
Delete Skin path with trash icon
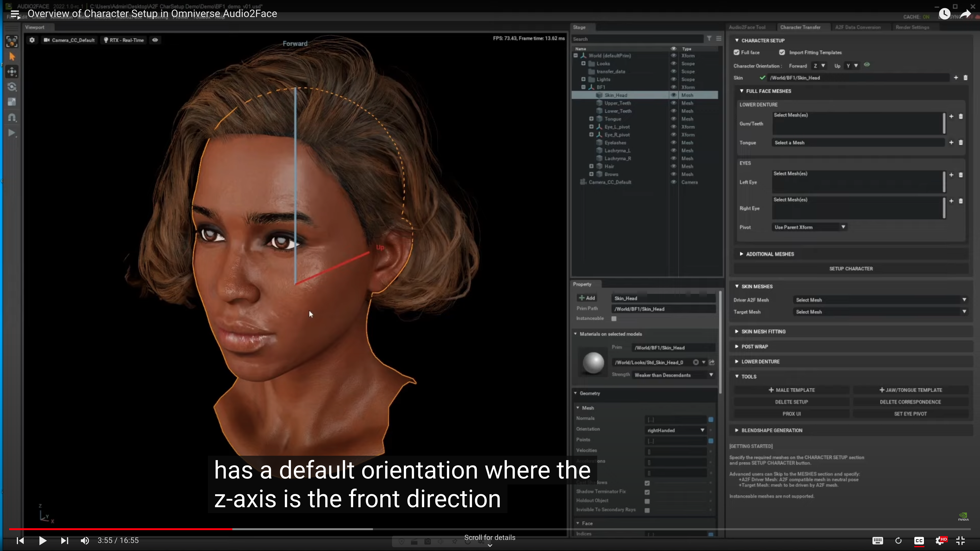pyautogui.click(x=965, y=77)
